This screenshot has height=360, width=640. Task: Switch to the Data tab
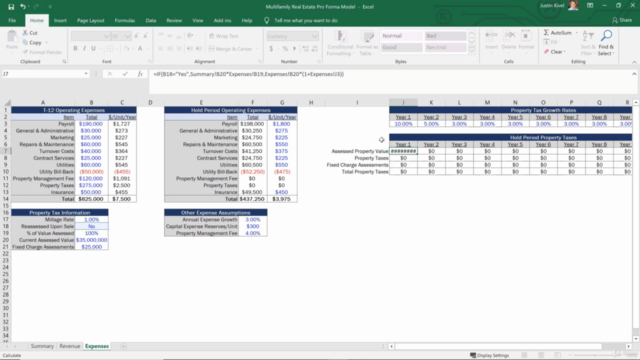pos(151,20)
